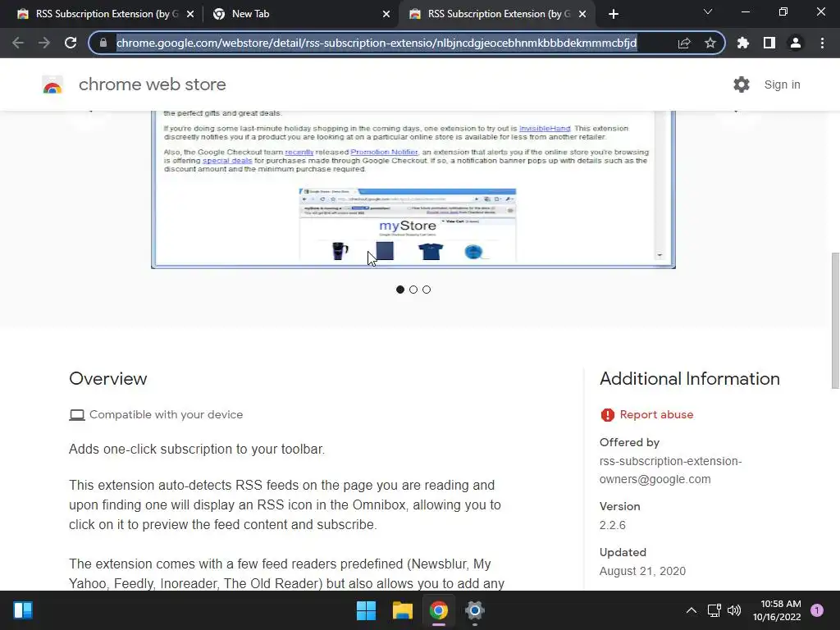Click version number 2.2.6
The image size is (840, 630).
612,525
